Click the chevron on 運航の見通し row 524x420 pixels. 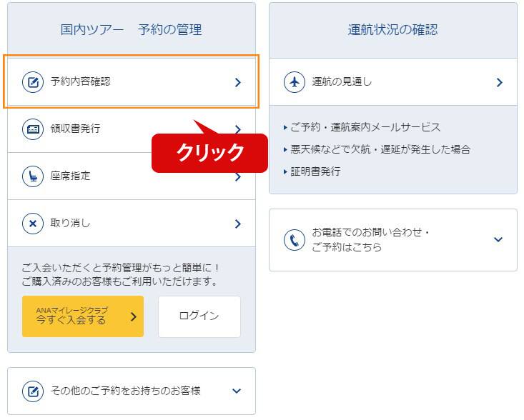point(499,82)
